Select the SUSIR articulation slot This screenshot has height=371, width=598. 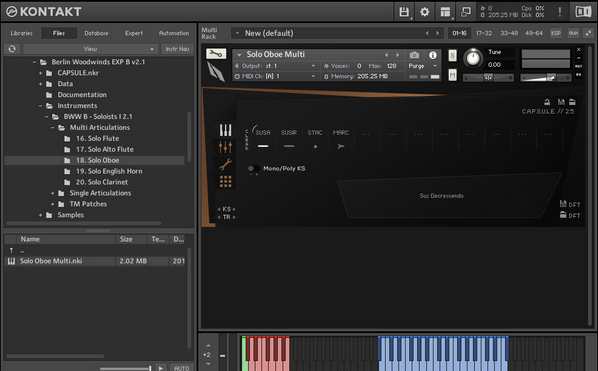pyautogui.click(x=289, y=140)
